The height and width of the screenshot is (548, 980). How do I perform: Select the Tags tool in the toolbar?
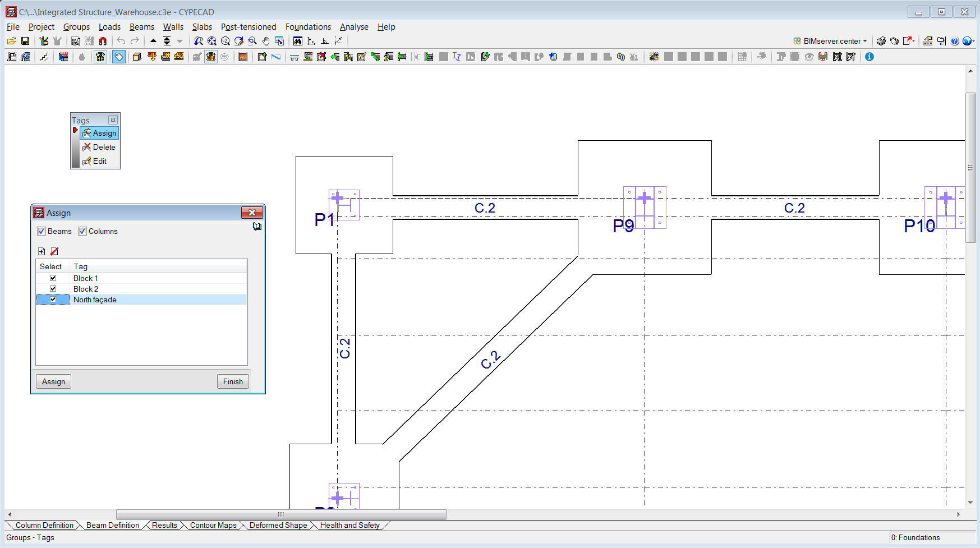[x=118, y=57]
